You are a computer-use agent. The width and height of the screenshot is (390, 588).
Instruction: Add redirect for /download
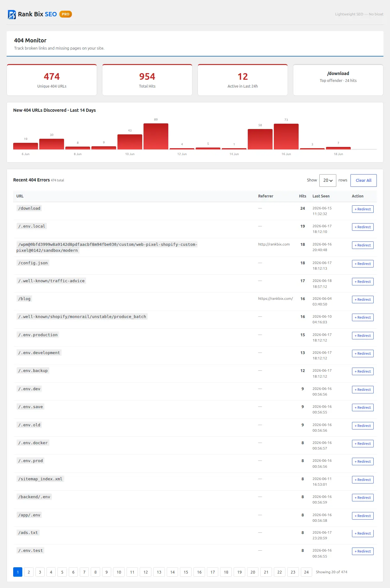[363, 209]
